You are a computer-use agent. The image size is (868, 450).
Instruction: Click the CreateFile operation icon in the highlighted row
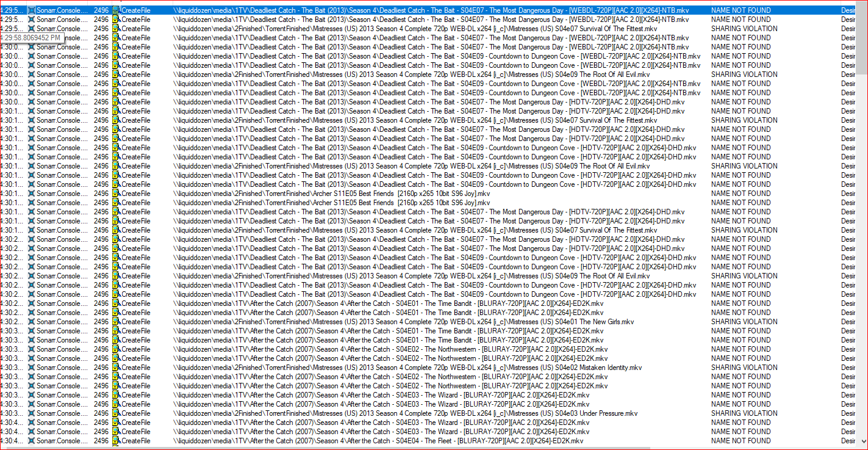[x=116, y=10]
